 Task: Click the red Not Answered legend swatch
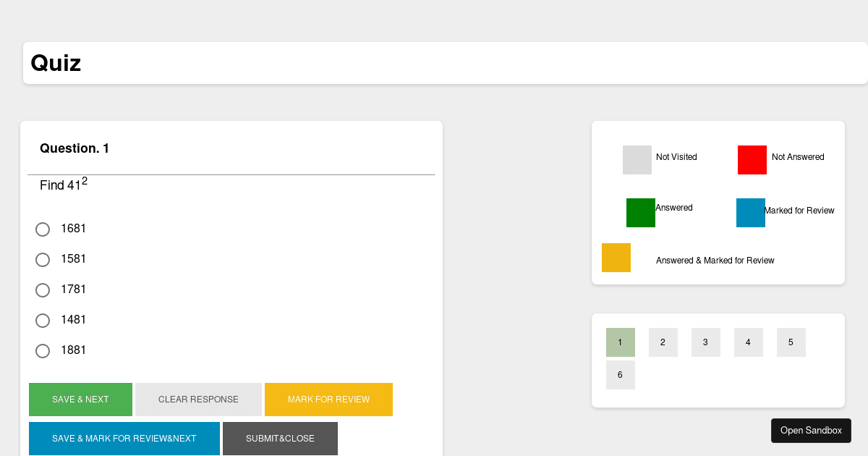click(x=752, y=159)
